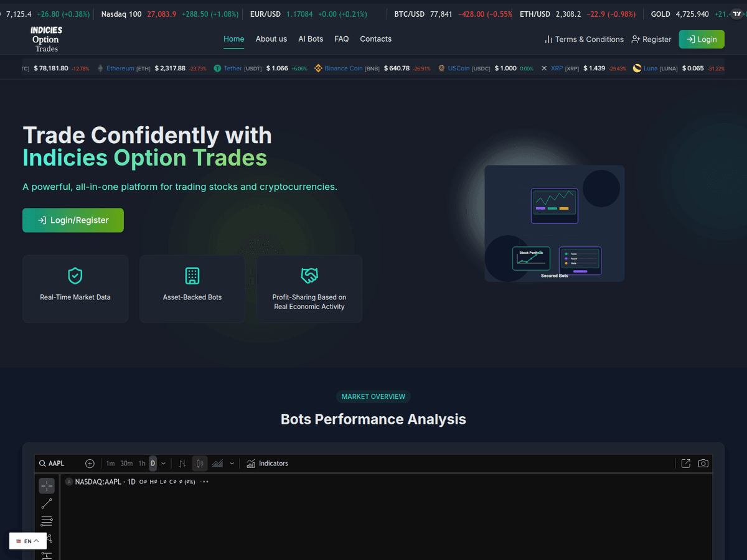Viewport: 747px width, 560px height.
Task: Select the 1m chart interval
Action: click(x=110, y=464)
